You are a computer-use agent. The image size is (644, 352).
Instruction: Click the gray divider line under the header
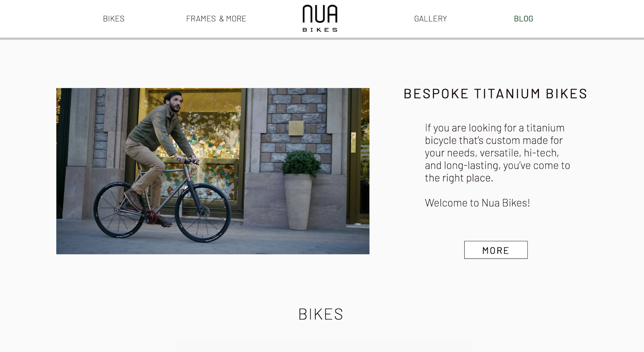(322, 39)
